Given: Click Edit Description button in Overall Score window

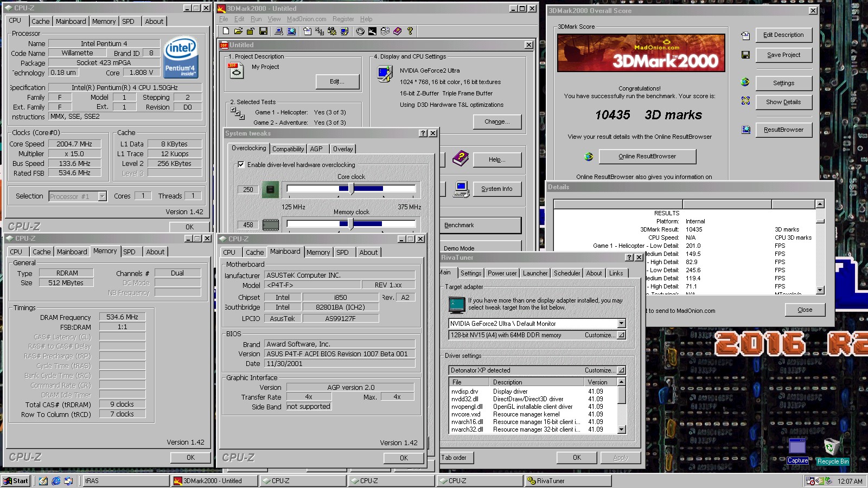Looking at the screenshot, I should coord(783,35).
